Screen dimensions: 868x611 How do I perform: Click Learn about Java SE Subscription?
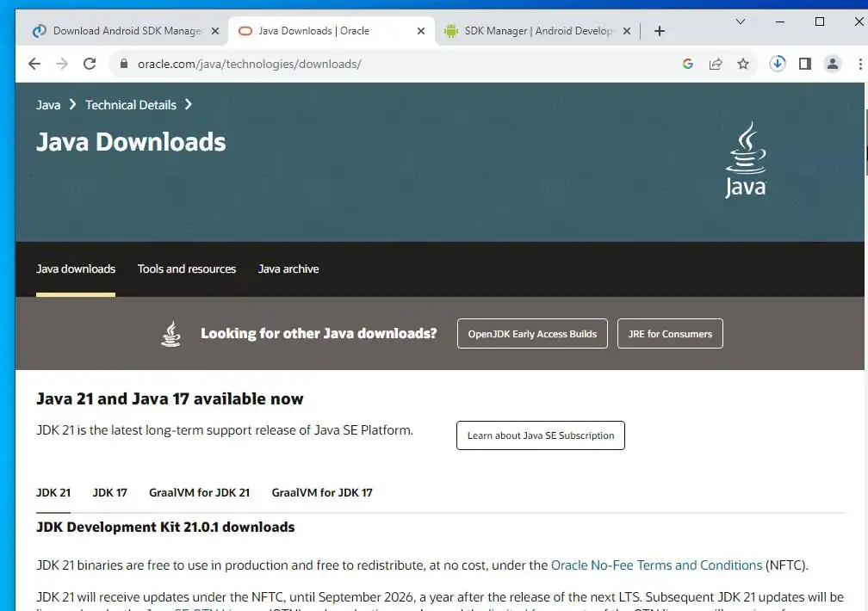pos(541,435)
